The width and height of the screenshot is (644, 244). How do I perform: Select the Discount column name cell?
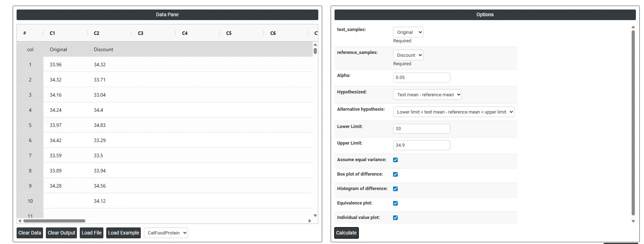tap(109, 49)
